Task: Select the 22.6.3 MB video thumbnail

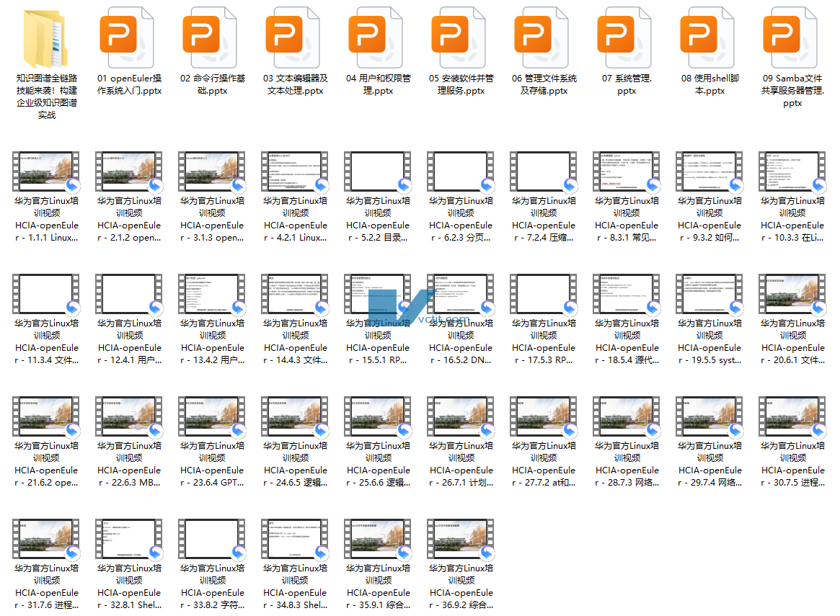Action: click(x=128, y=416)
